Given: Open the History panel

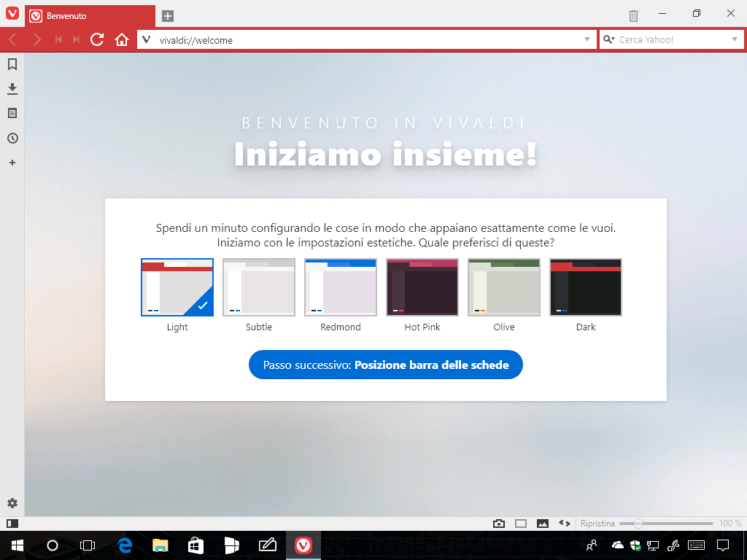Looking at the screenshot, I should tap(12, 138).
